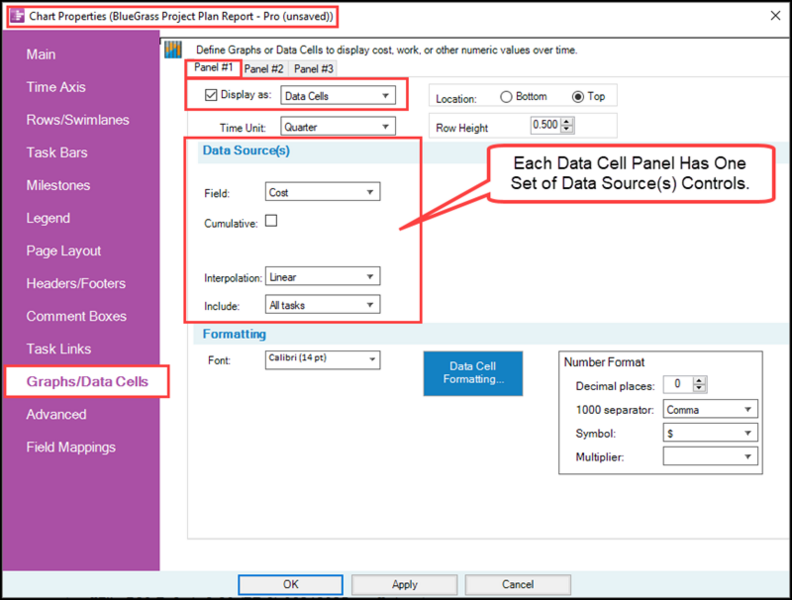The width and height of the screenshot is (792, 600).
Task: Open Task Bars settings
Action: pos(57,153)
